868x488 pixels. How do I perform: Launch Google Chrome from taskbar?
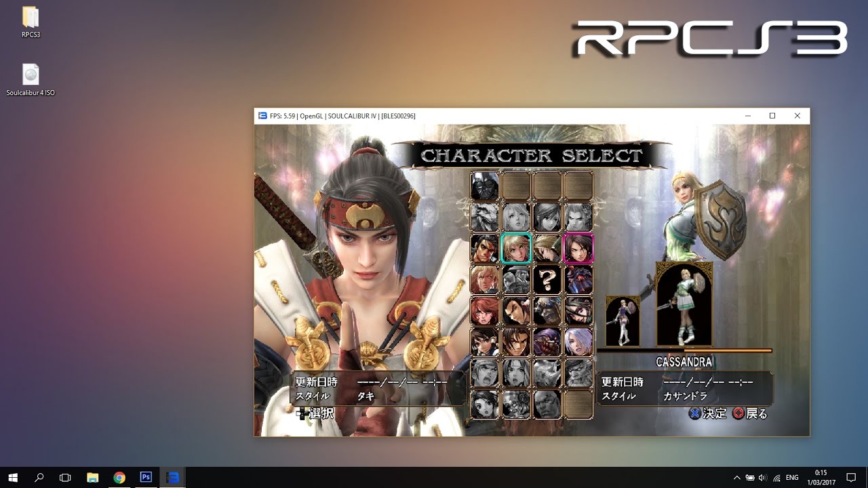click(x=119, y=477)
